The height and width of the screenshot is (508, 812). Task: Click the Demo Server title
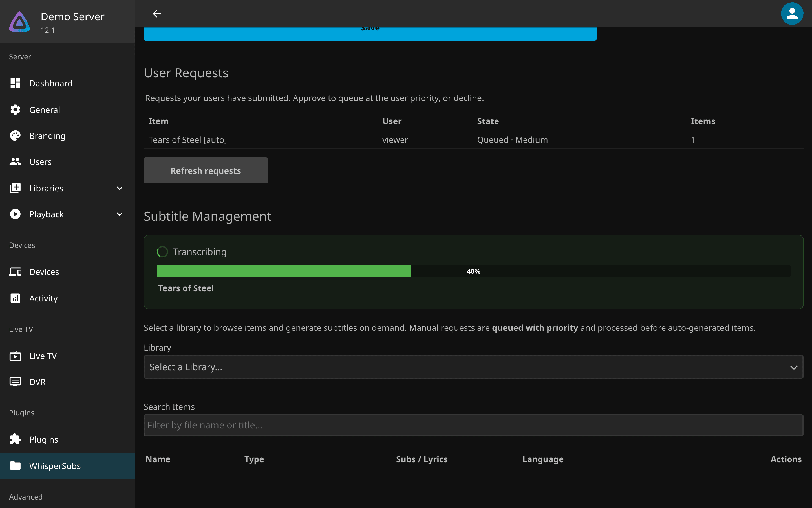[x=72, y=16]
